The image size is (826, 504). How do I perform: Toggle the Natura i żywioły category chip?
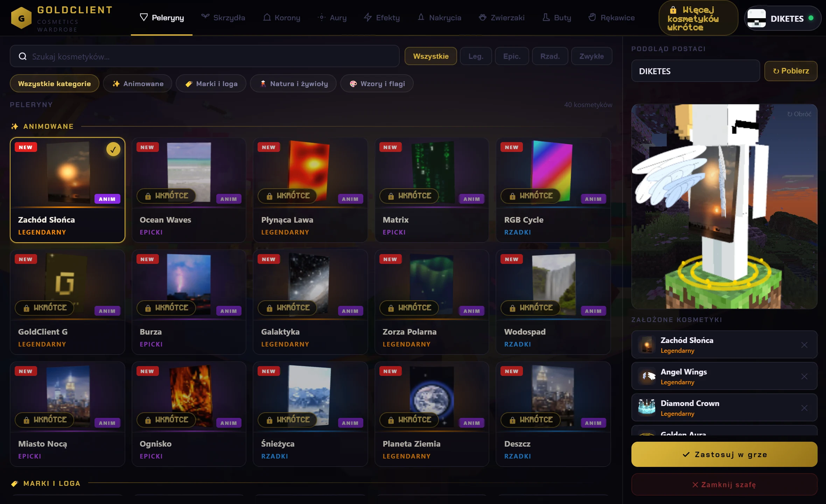(x=293, y=84)
